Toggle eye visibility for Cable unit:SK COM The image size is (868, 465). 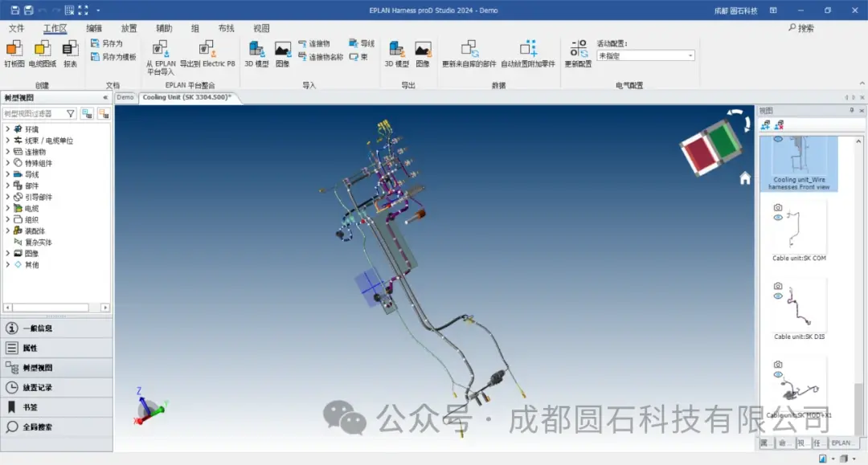point(778,218)
